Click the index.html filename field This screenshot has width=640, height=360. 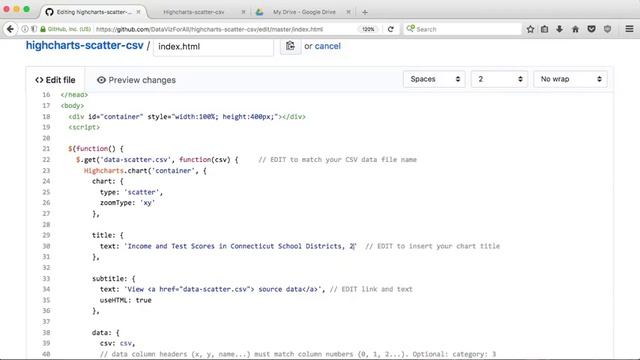tap(213, 47)
